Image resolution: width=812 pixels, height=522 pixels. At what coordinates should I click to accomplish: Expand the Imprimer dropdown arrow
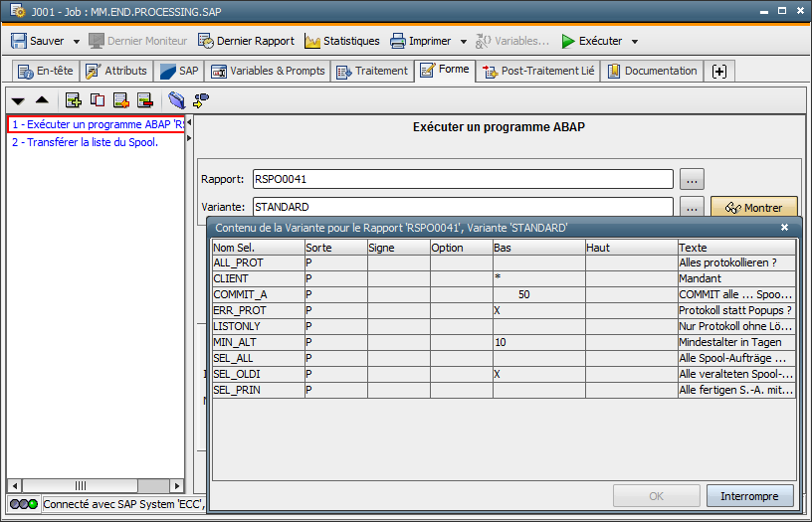464,42
